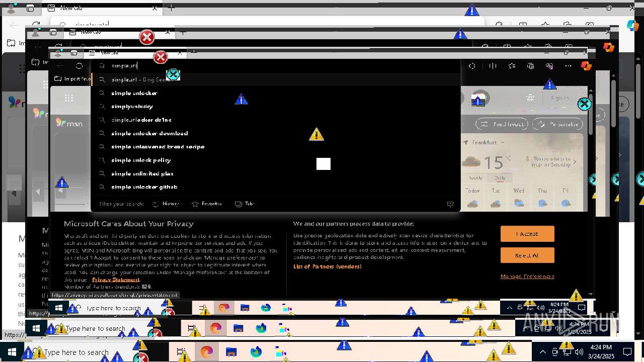Click Sign in on MSN page
The width and height of the screenshot is (644, 362).
(559, 98)
